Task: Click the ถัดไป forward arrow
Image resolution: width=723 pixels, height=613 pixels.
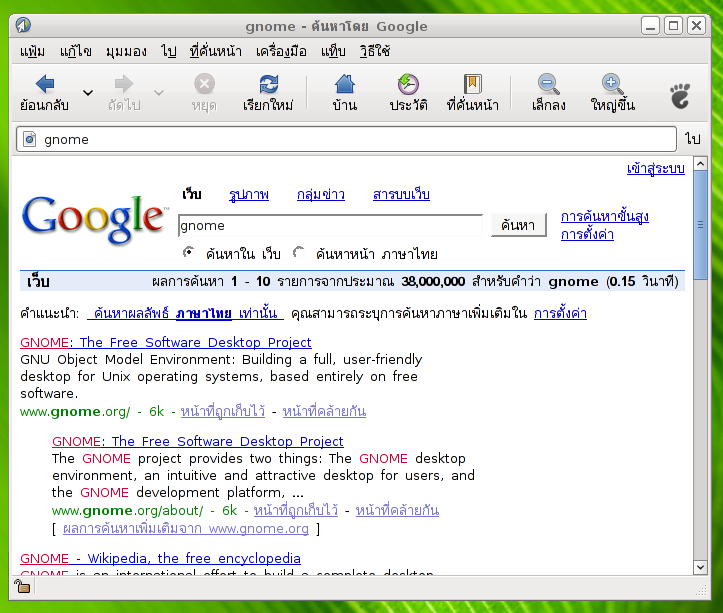Action: (x=124, y=84)
